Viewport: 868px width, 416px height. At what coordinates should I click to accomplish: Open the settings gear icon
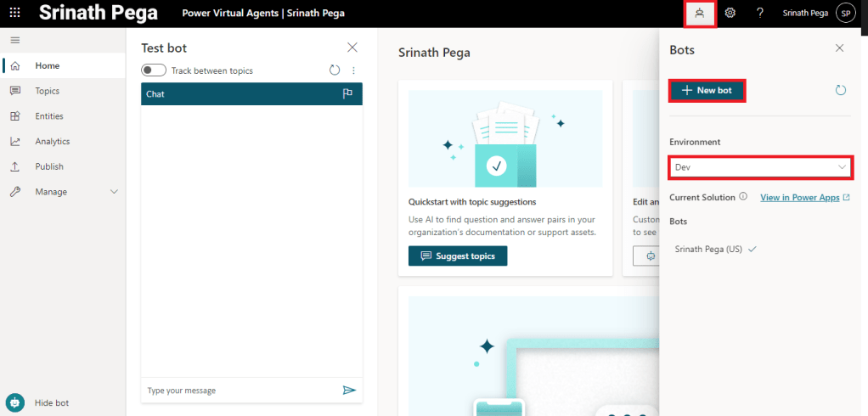tap(730, 13)
